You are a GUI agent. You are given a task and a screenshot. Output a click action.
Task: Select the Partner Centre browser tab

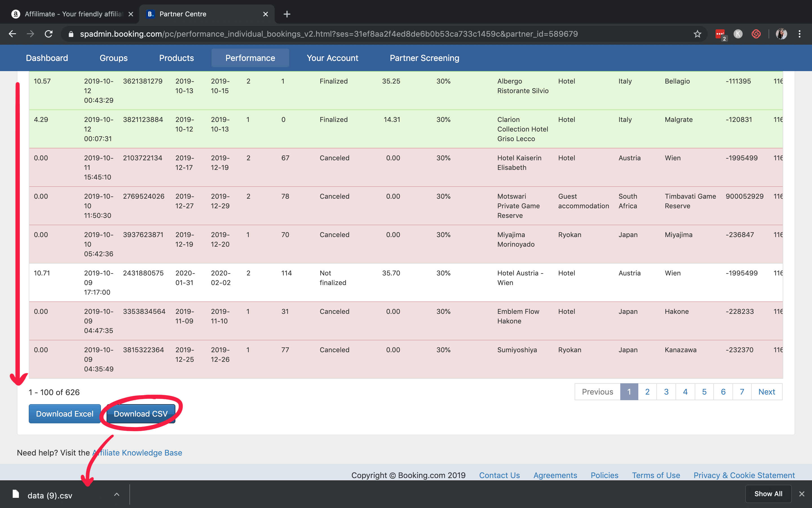pyautogui.click(x=207, y=14)
